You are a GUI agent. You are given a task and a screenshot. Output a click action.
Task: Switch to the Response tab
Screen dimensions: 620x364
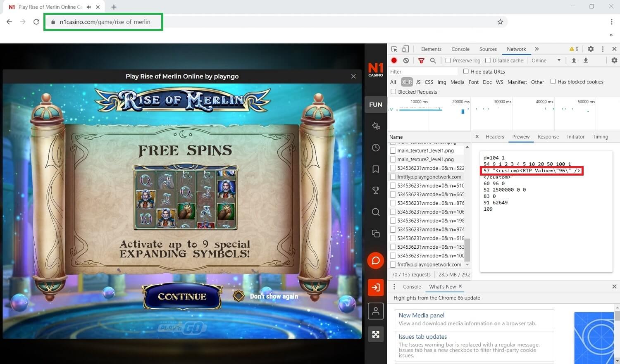548,137
